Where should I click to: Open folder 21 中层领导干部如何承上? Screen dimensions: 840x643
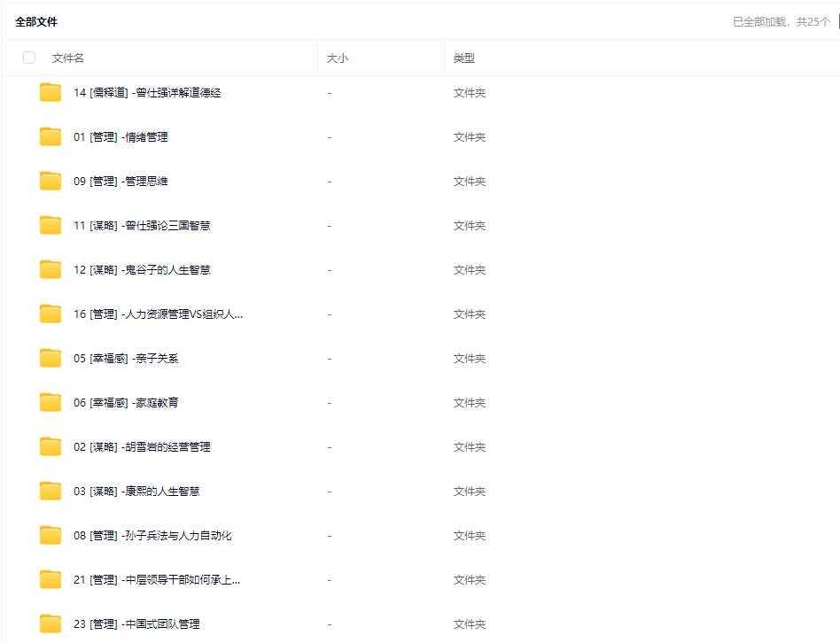[157, 580]
